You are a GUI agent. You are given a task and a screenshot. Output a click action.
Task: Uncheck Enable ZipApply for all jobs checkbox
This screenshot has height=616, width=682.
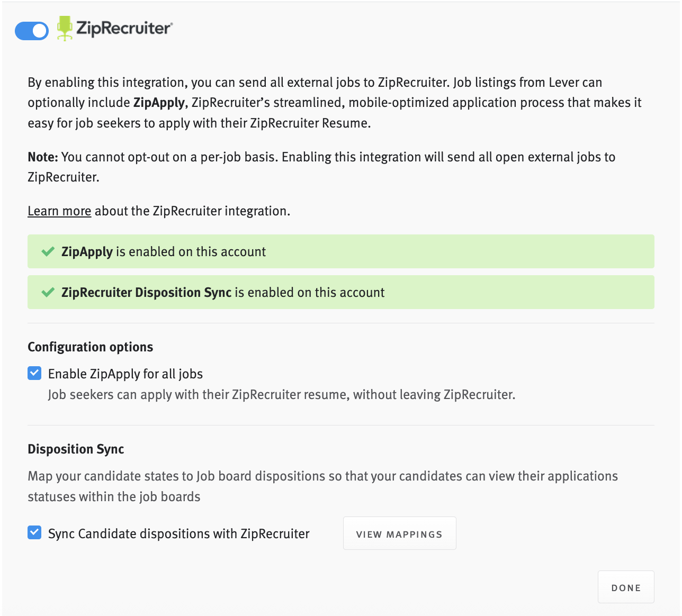coord(34,374)
